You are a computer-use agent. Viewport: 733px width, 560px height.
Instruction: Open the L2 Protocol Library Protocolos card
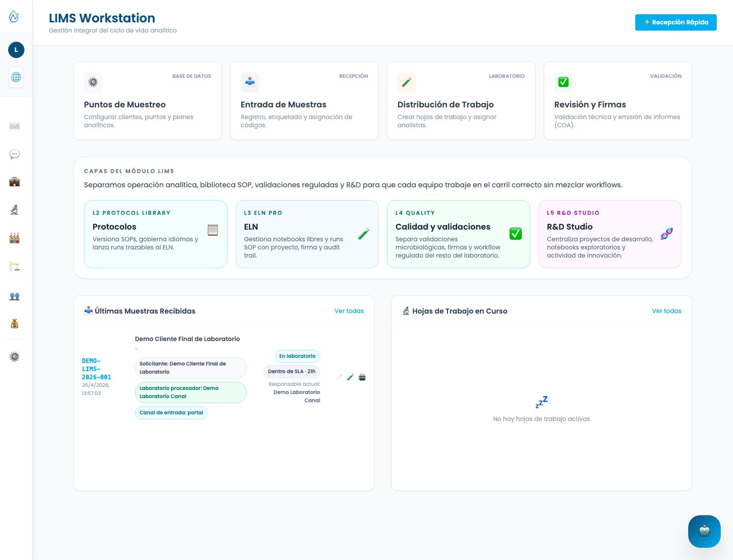(x=156, y=234)
